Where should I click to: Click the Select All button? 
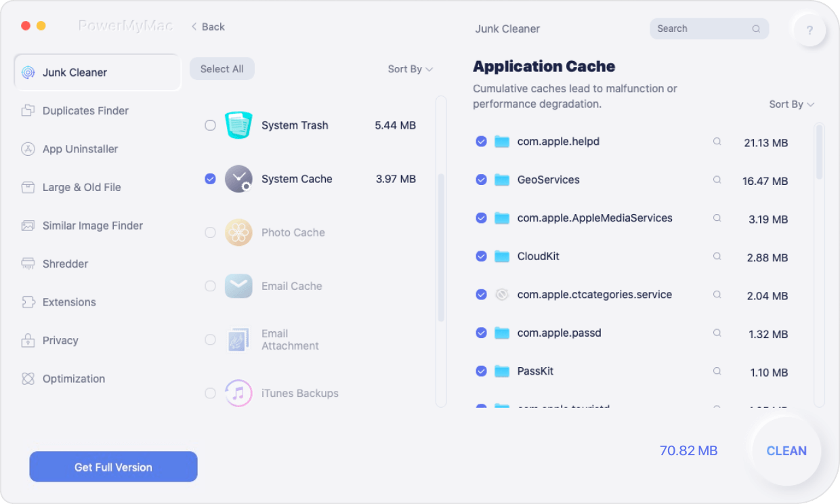(222, 69)
